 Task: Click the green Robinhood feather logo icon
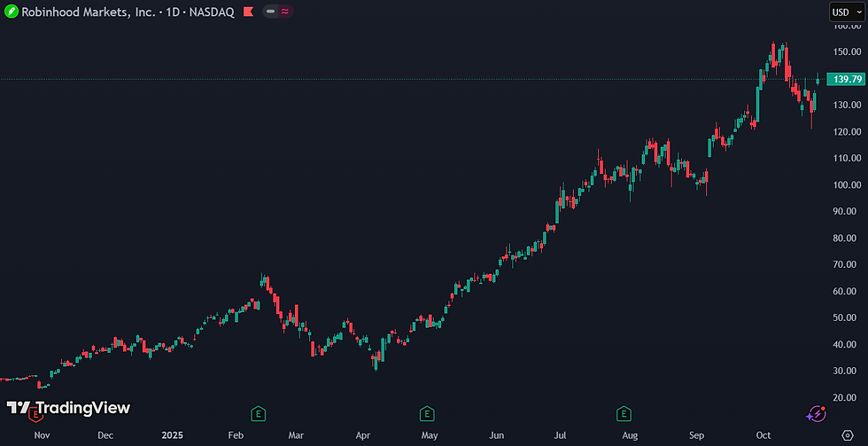11,12
